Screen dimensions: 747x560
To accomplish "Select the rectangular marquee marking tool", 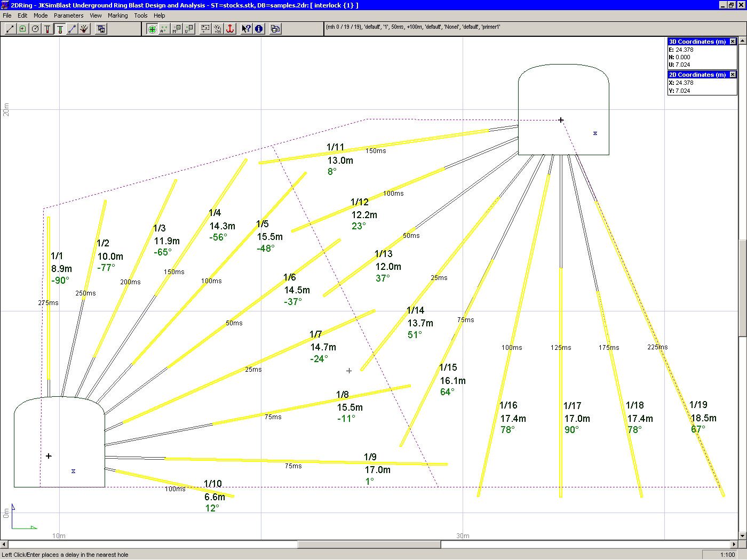I will pyautogui.click(x=205, y=29).
